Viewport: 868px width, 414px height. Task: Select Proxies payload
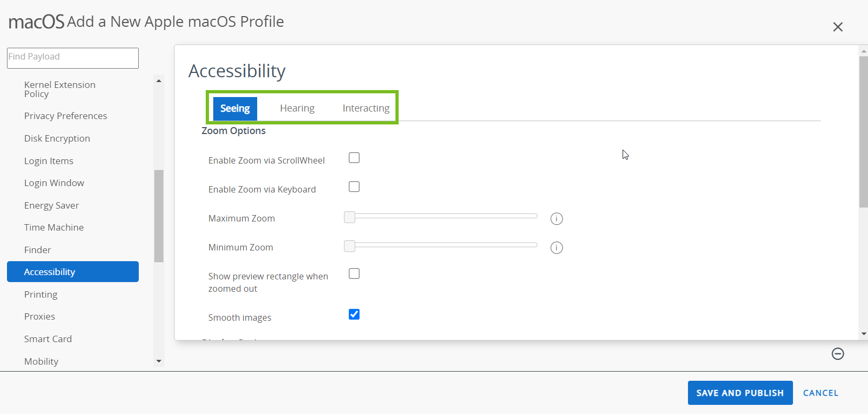(40, 316)
